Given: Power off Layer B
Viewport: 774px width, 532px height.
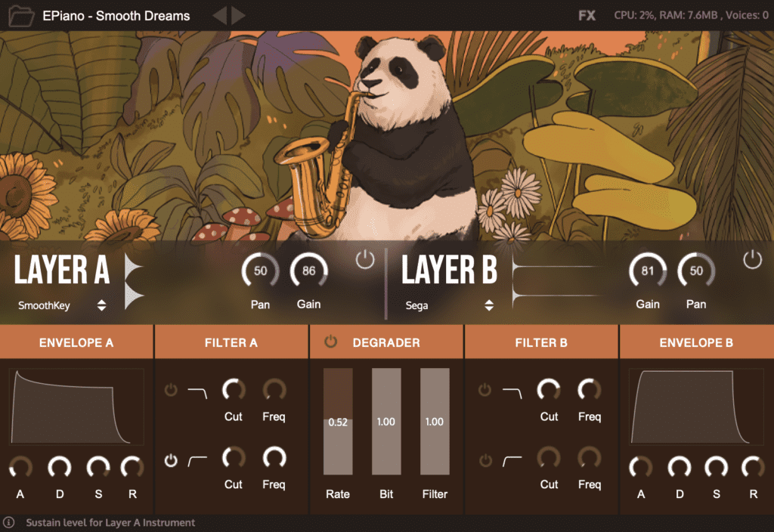Looking at the screenshot, I should click(x=752, y=258).
